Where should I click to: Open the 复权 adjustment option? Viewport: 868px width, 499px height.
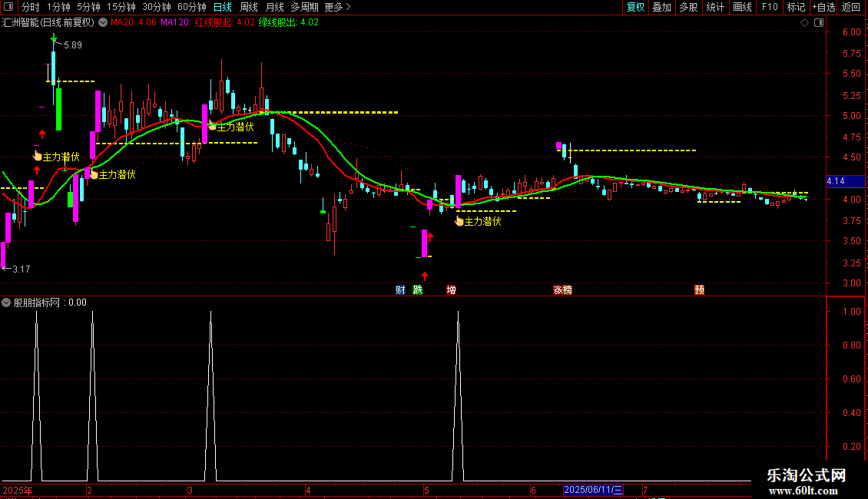635,7
